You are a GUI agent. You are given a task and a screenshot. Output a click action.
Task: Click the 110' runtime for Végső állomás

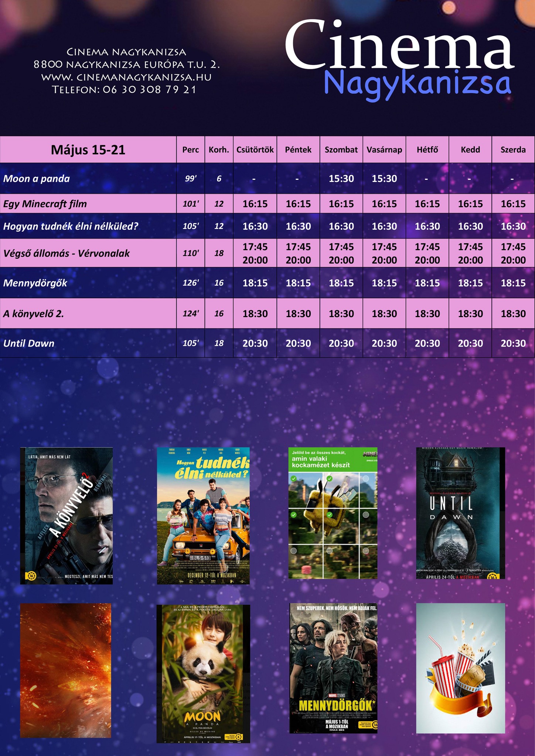[x=191, y=253]
